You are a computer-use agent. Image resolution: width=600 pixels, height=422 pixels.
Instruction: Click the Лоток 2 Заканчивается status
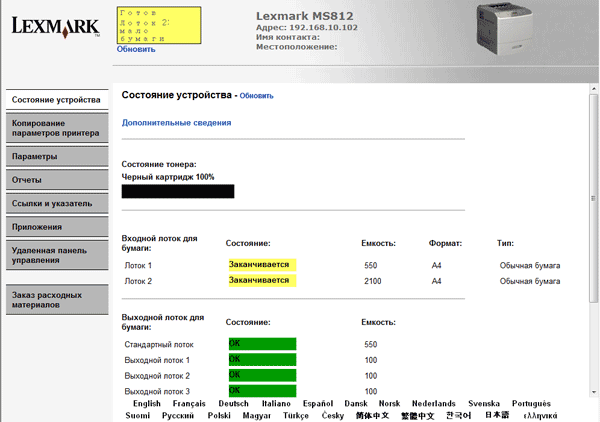click(x=262, y=280)
